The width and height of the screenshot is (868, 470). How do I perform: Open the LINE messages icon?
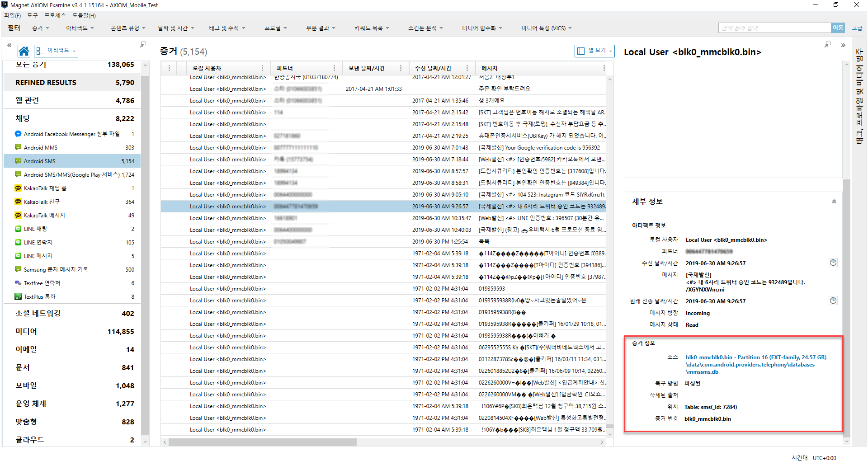click(18, 256)
